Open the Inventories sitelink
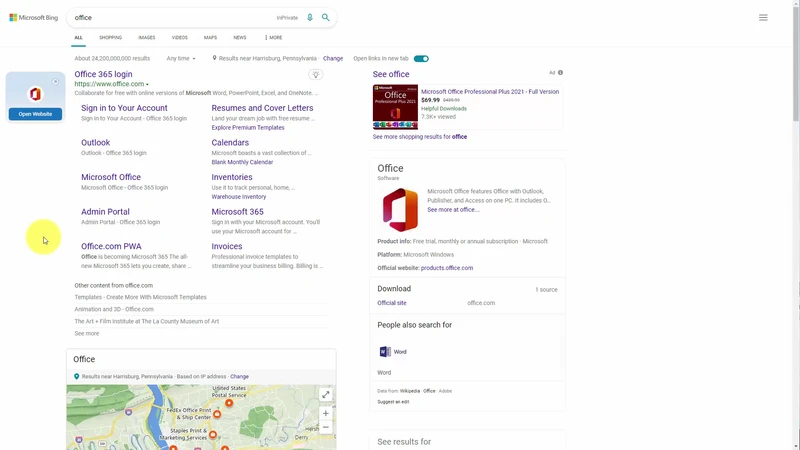The height and width of the screenshot is (450, 800). tap(232, 177)
